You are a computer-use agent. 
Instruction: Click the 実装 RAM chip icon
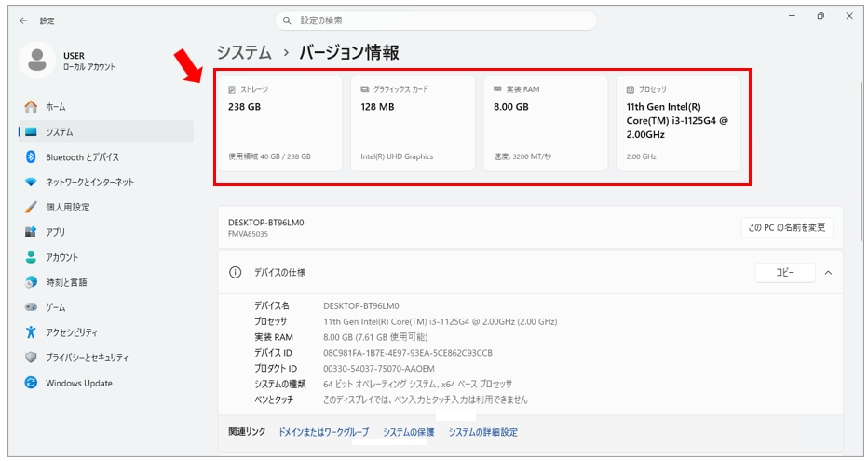pyautogui.click(x=497, y=88)
